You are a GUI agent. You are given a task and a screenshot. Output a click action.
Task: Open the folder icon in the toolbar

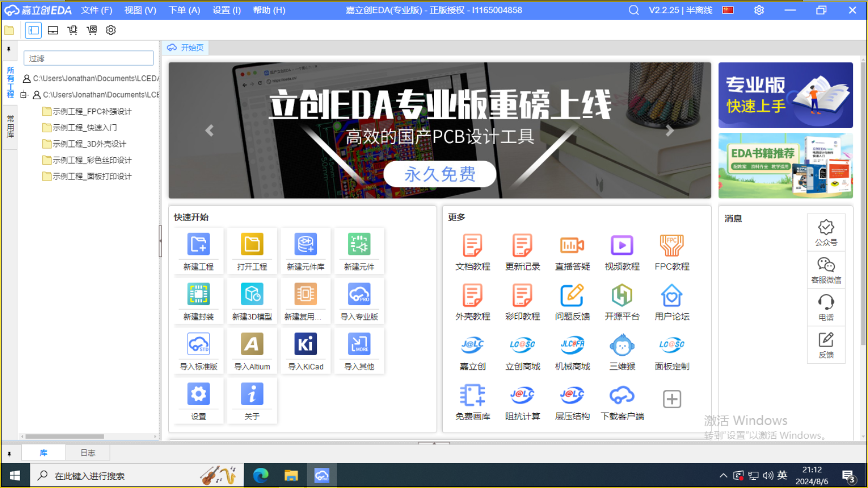coord(9,30)
